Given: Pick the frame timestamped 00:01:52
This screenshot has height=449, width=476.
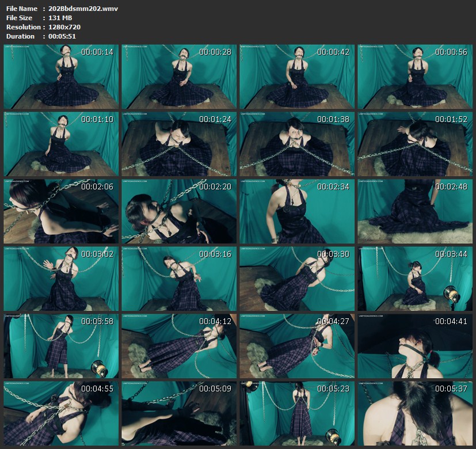Looking at the screenshot, I should (415, 144).
